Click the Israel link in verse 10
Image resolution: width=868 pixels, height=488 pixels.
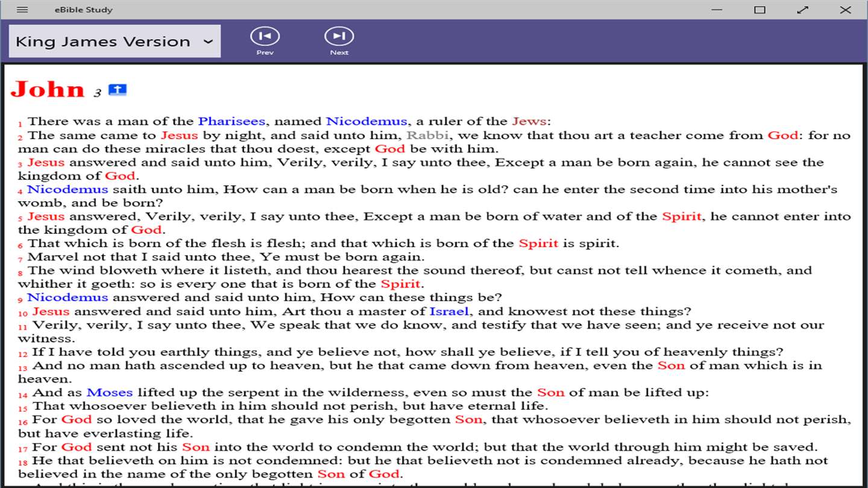pos(449,311)
